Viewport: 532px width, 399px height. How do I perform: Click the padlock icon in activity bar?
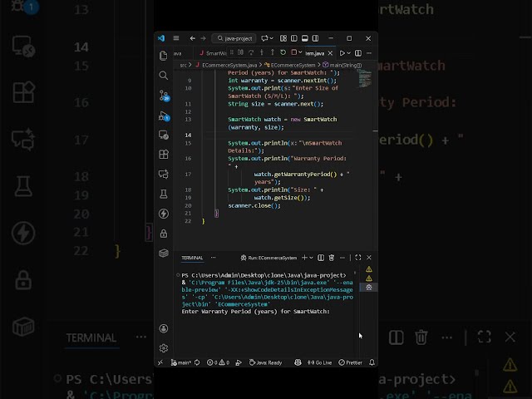tap(164, 234)
